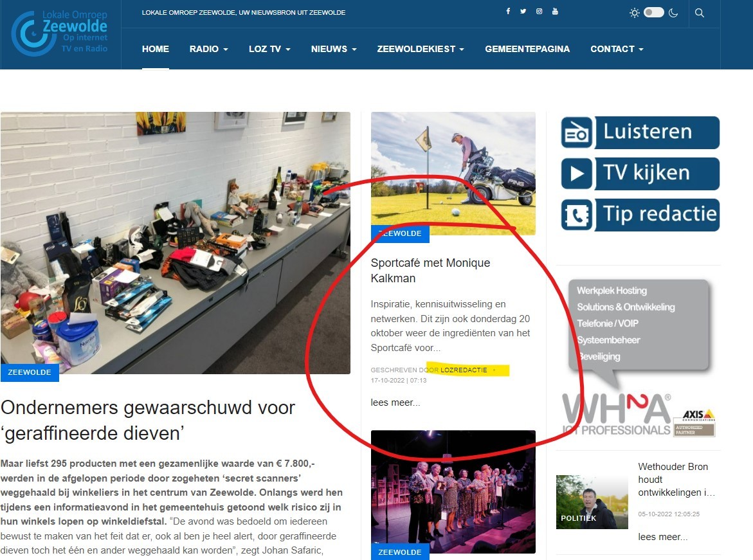This screenshot has width=753, height=560.
Task: Open the Gemeentepagina menu item
Action: (527, 49)
